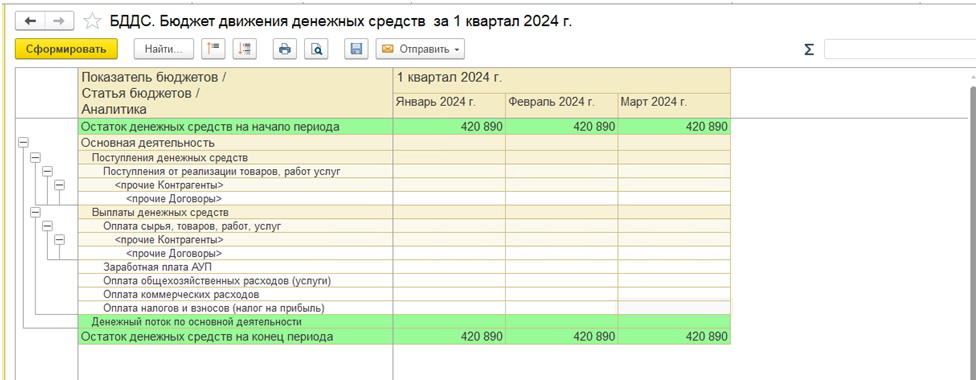Go forward with the right arrow button

[59, 21]
